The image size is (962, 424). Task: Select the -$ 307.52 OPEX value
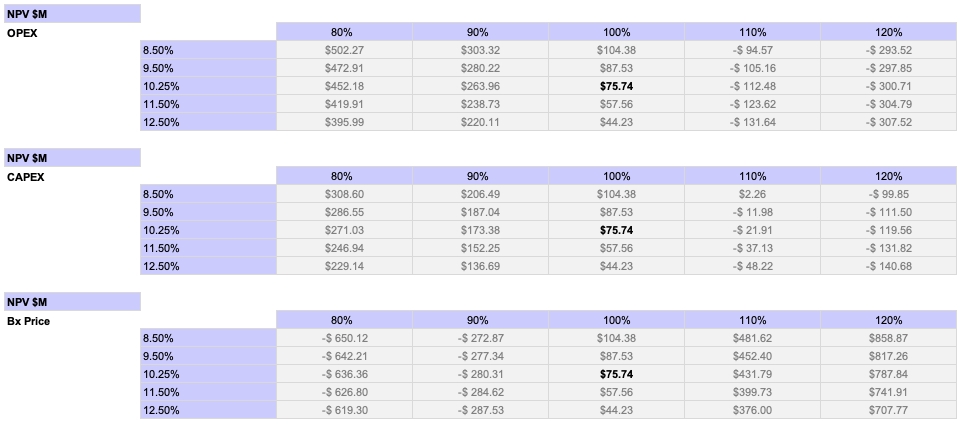click(x=888, y=122)
